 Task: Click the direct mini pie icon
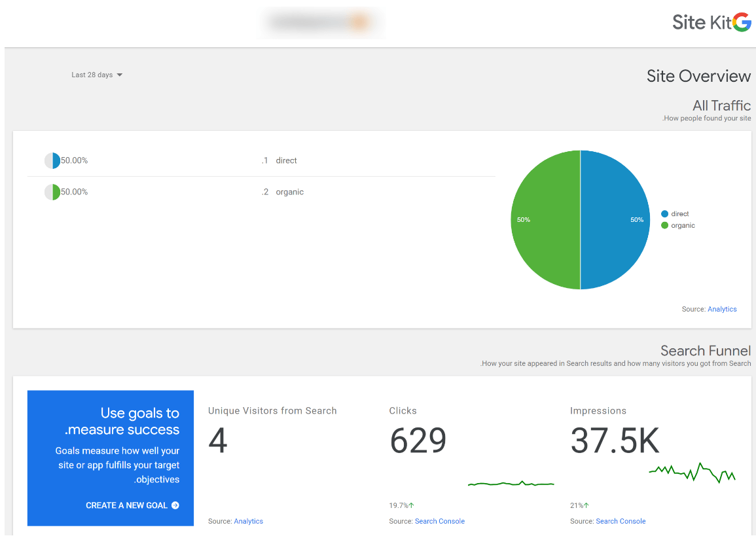[x=52, y=160]
